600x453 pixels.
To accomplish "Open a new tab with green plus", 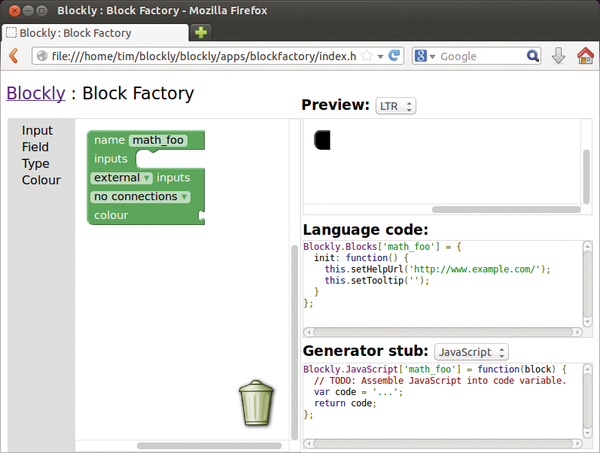I will click(x=201, y=33).
